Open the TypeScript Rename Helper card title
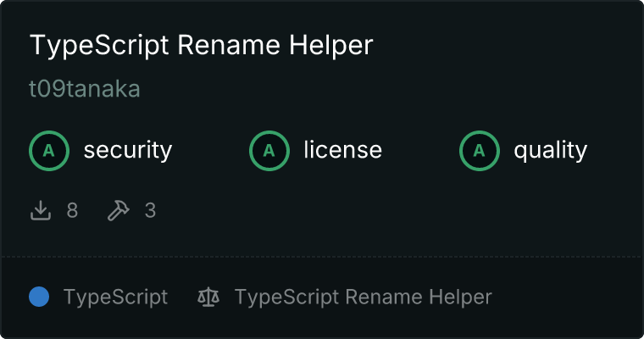Image resolution: width=644 pixels, height=339 pixels. [201, 46]
